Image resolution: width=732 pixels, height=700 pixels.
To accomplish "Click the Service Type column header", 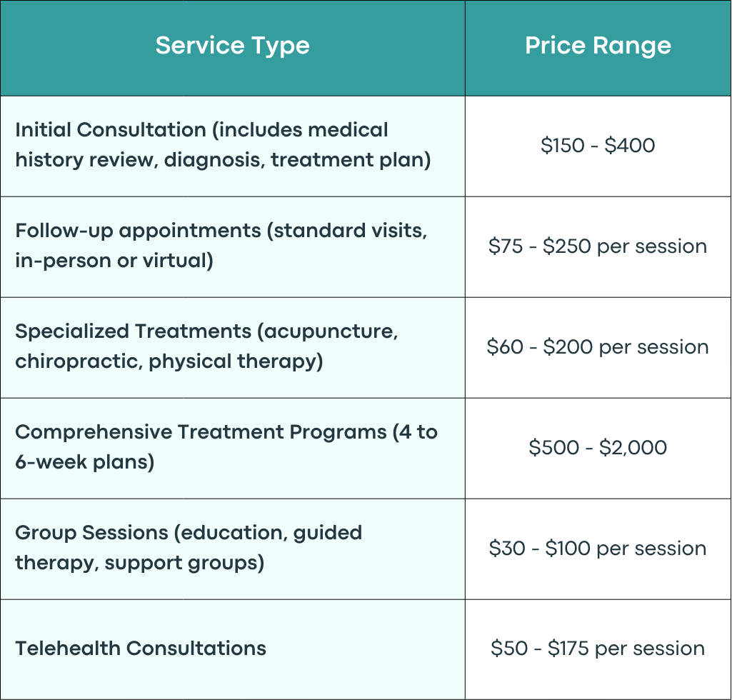I will pyautogui.click(x=233, y=46).
